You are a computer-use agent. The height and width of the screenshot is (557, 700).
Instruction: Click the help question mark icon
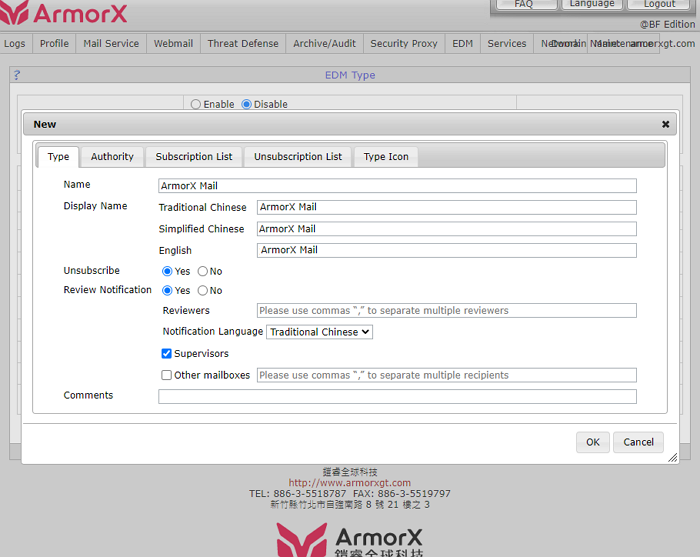[17, 75]
